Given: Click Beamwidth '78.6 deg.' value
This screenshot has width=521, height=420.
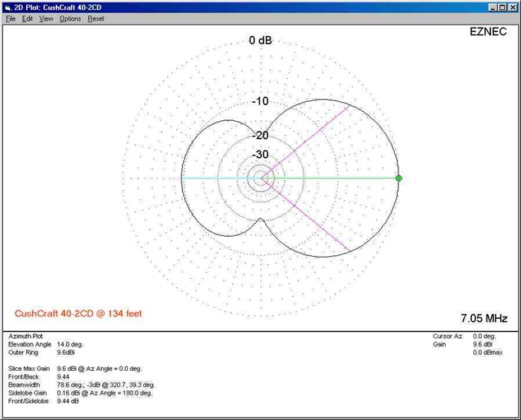Looking at the screenshot, I should 106,385.
